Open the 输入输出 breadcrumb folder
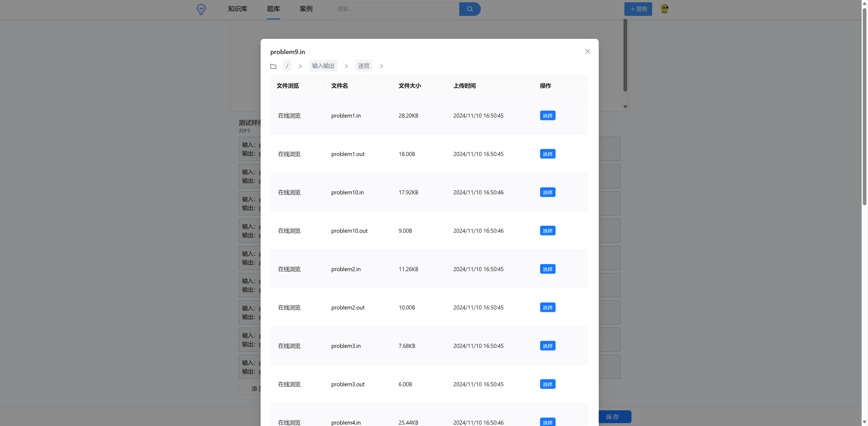This screenshot has width=868, height=426. pyautogui.click(x=323, y=66)
